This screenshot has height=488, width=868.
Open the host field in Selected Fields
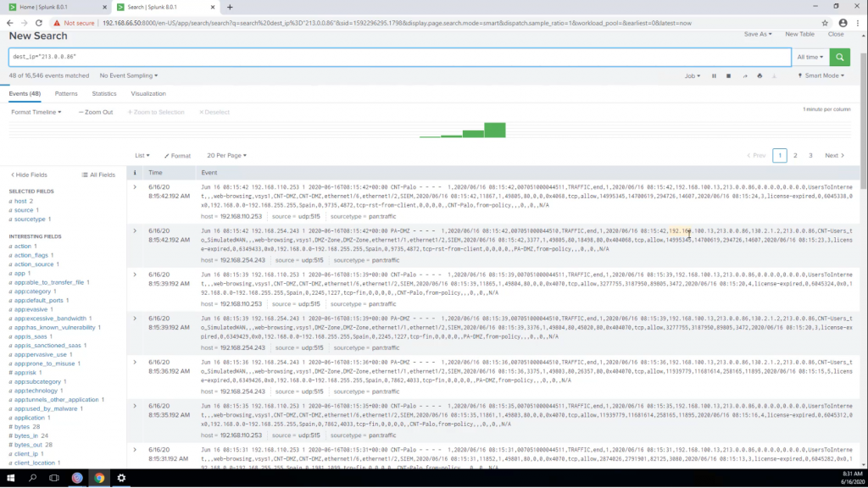click(21, 202)
